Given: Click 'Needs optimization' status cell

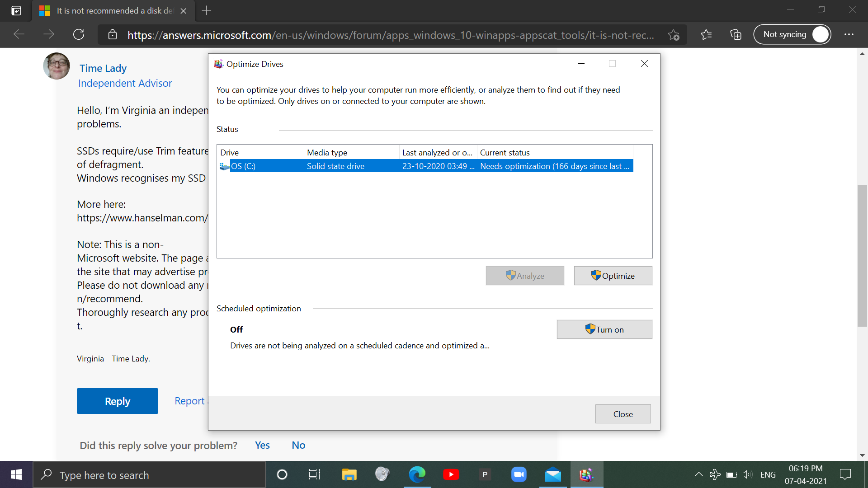Looking at the screenshot, I should click(554, 166).
